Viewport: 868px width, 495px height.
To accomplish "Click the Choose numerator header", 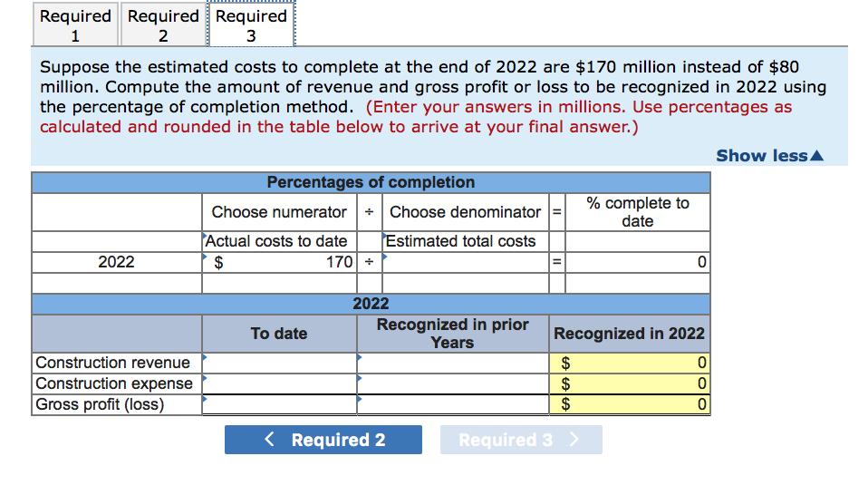I will (x=280, y=212).
